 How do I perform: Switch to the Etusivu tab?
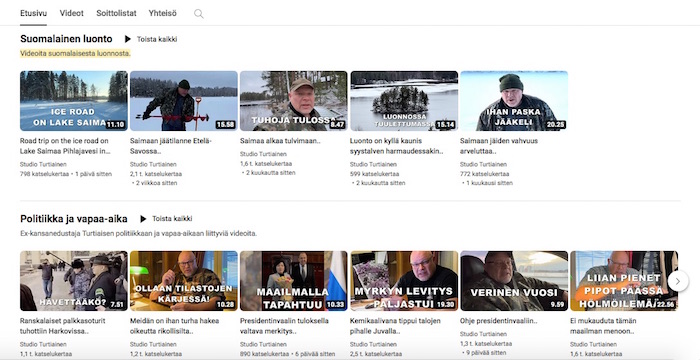coord(33,13)
